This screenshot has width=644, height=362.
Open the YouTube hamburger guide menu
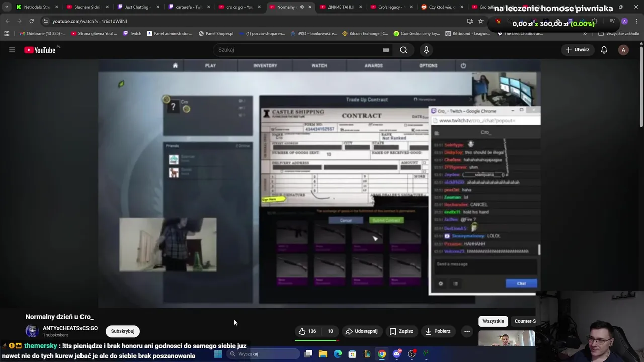tap(12, 50)
